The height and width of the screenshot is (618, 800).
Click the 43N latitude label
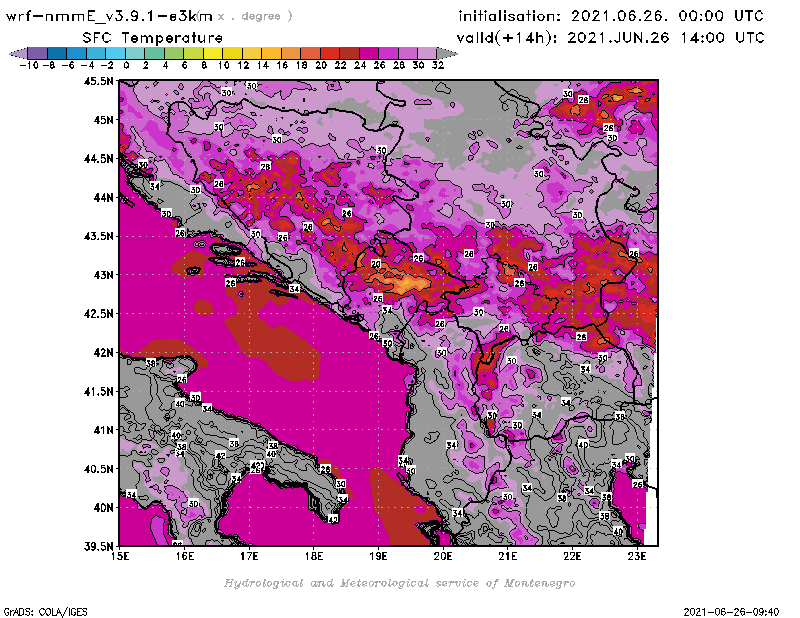103,275
